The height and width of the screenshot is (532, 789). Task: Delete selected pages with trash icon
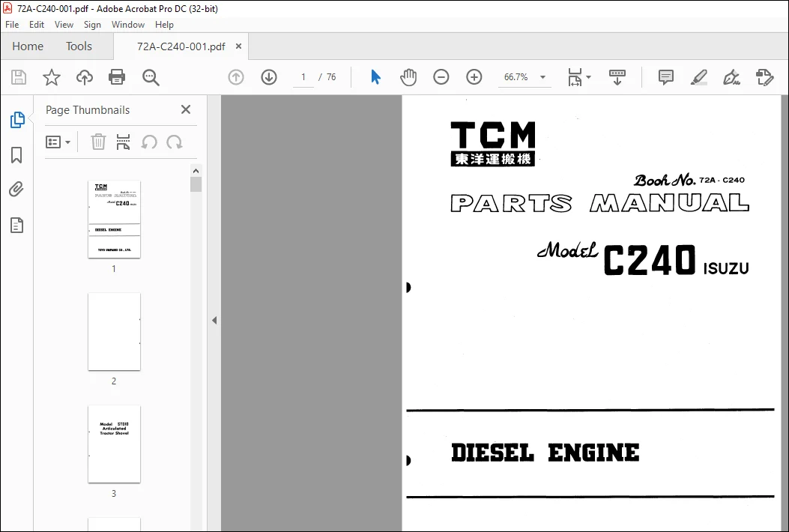pyautogui.click(x=98, y=142)
